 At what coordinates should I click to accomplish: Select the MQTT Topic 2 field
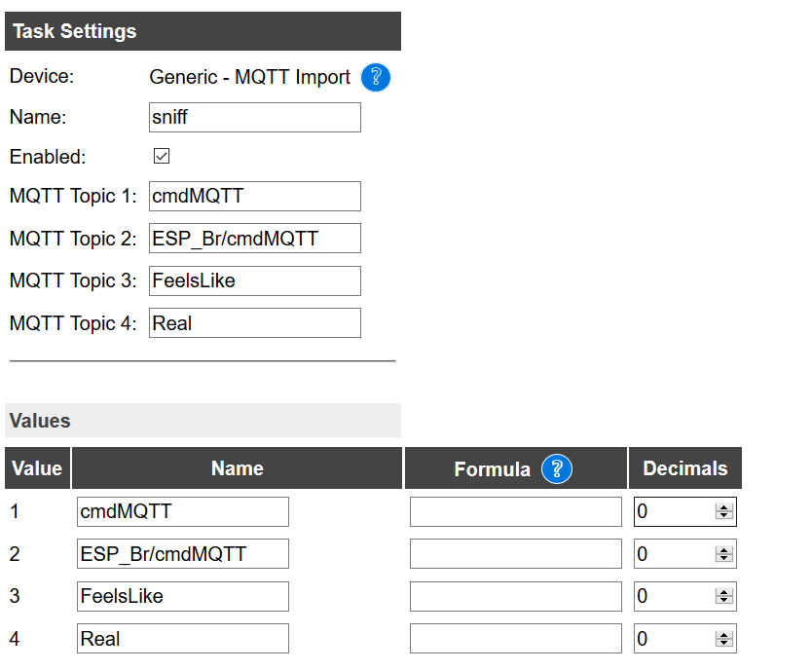(x=253, y=238)
